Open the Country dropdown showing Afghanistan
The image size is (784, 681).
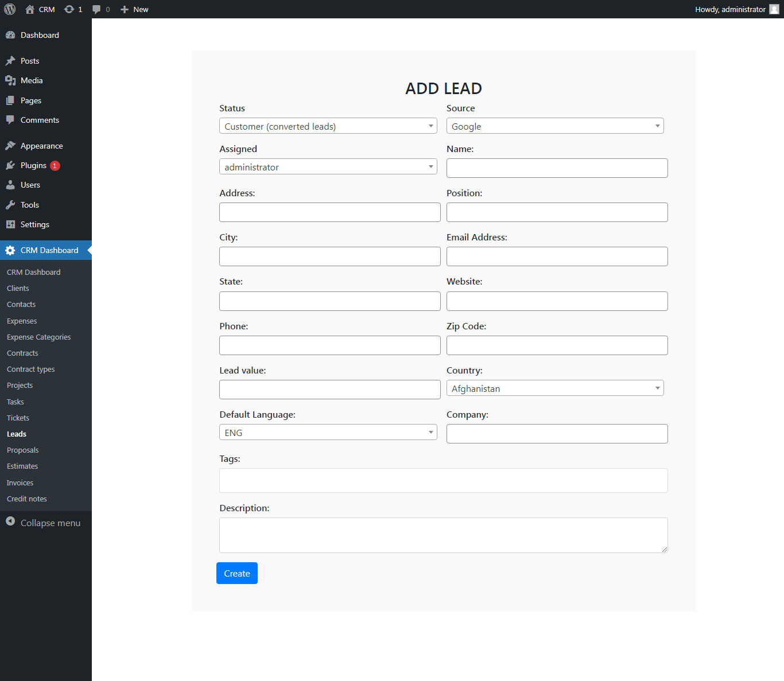click(554, 388)
